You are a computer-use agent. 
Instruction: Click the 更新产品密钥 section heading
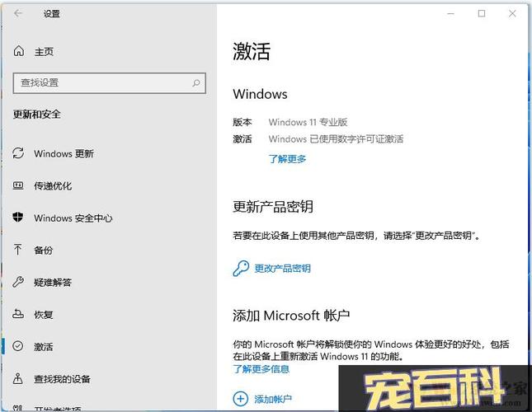tap(273, 207)
